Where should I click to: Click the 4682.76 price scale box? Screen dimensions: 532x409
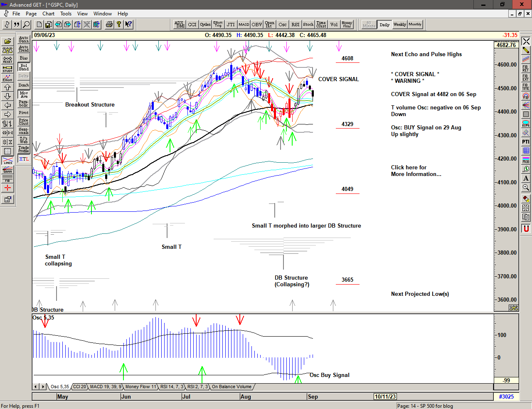506,45
